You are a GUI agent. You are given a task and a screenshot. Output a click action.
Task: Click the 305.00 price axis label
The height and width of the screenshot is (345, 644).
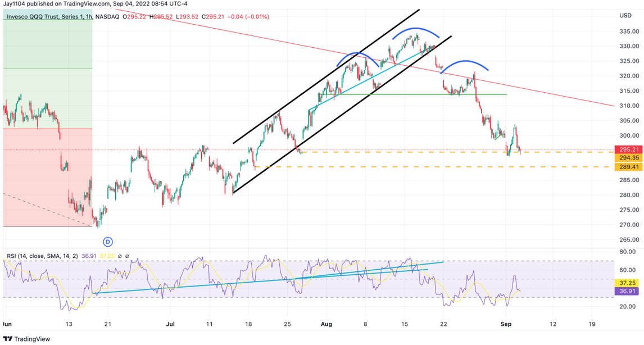coord(629,121)
